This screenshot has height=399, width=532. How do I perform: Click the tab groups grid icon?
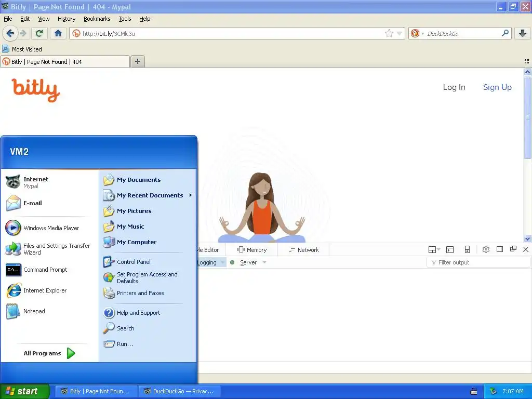(527, 61)
